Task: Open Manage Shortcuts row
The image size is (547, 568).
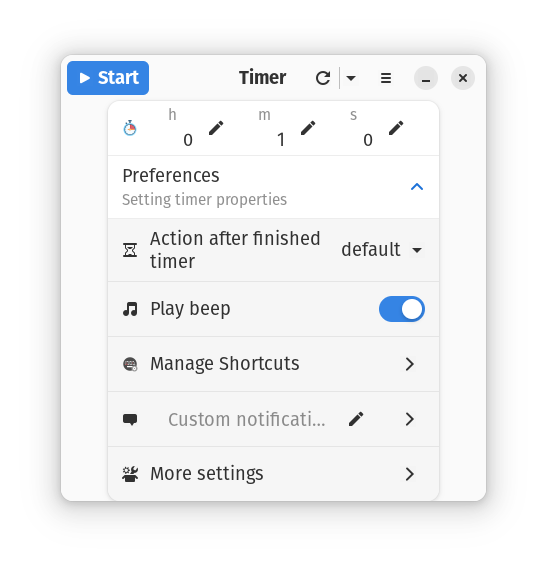Action: tap(274, 364)
